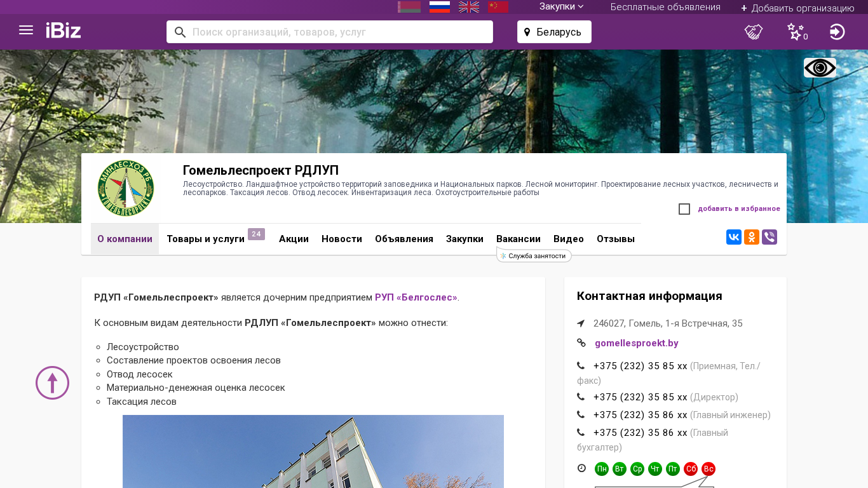This screenshot has width=868, height=488.
Task: Switch language to the Russian flag
Action: [440, 7]
